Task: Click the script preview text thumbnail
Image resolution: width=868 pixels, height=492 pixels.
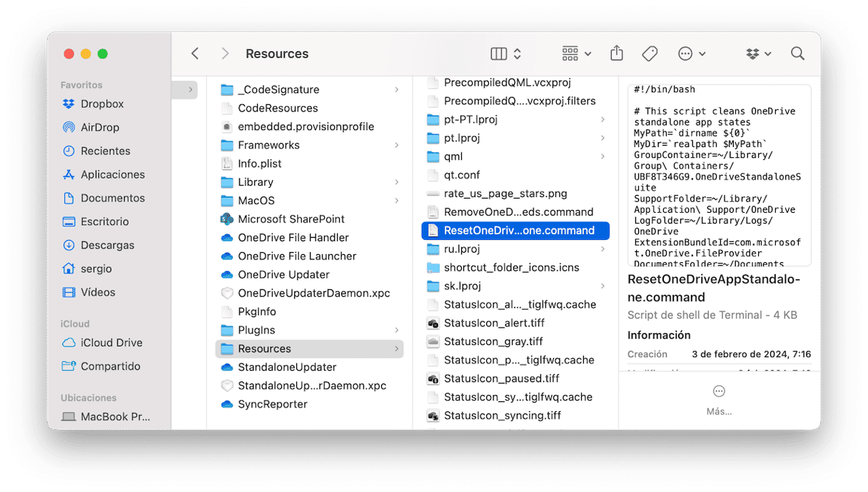Action: (720, 176)
